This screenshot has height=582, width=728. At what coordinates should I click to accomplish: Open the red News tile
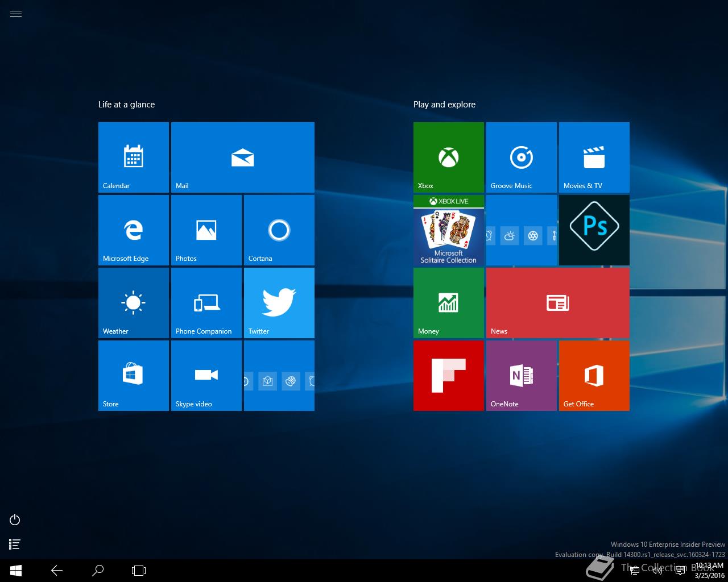pyautogui.click(x=558, y=303)
